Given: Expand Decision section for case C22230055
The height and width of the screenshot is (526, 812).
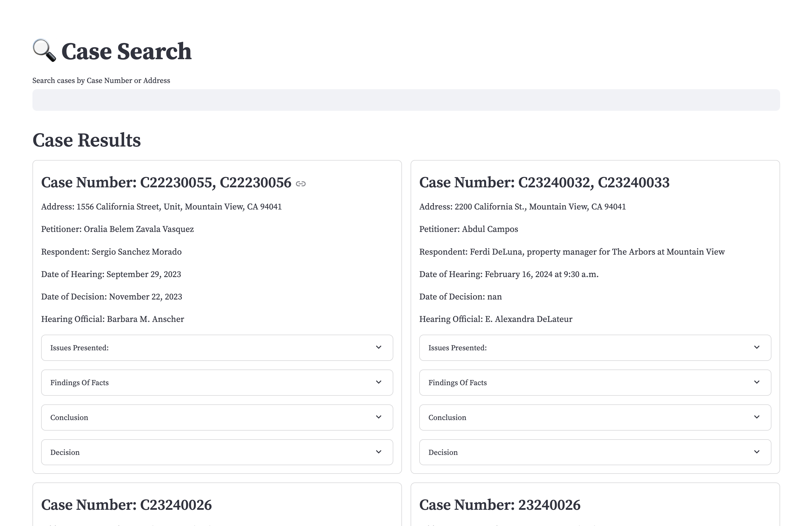Looking at the screenshot, I should [217, 452].
